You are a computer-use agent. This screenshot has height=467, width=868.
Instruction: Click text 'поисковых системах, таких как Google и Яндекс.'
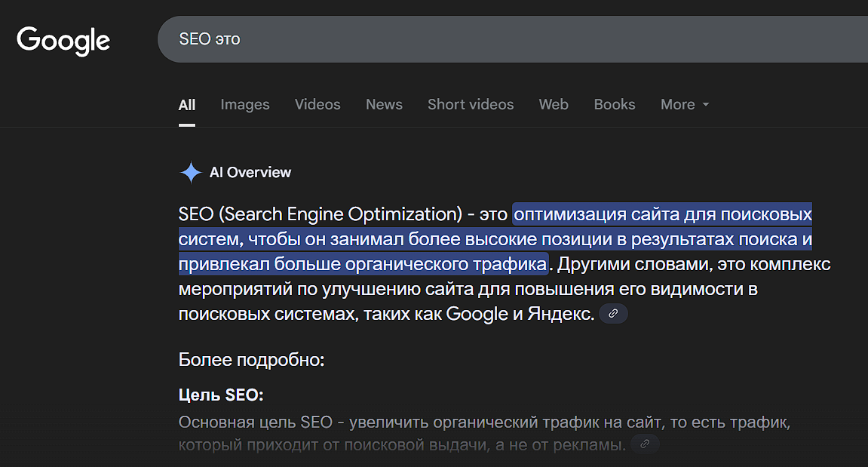386,314
